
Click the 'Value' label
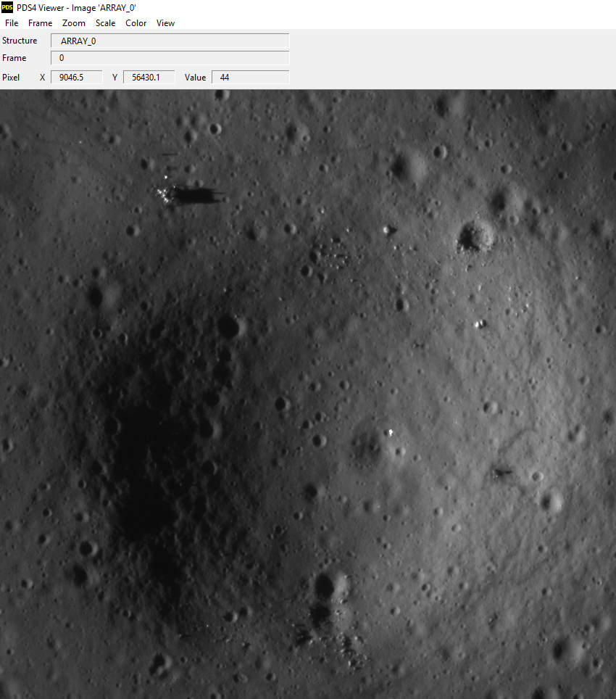(195, 78)
